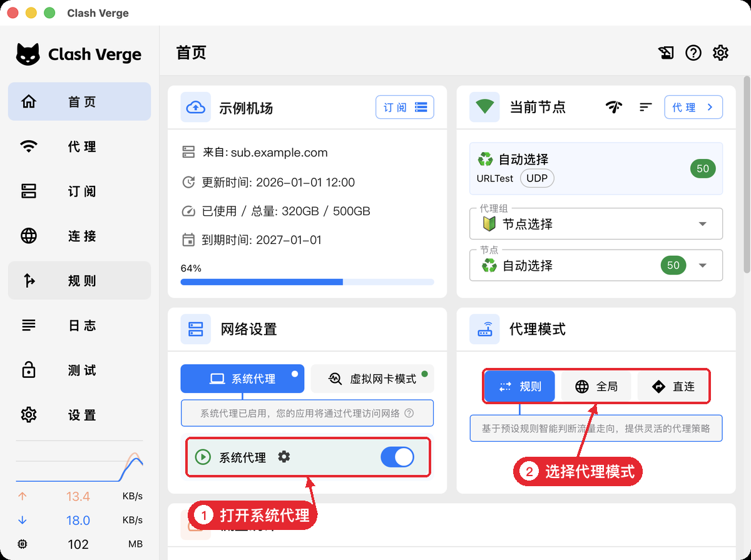Click the 已使用 / 总量: 320GB / 500GB text

coord(286,211)
